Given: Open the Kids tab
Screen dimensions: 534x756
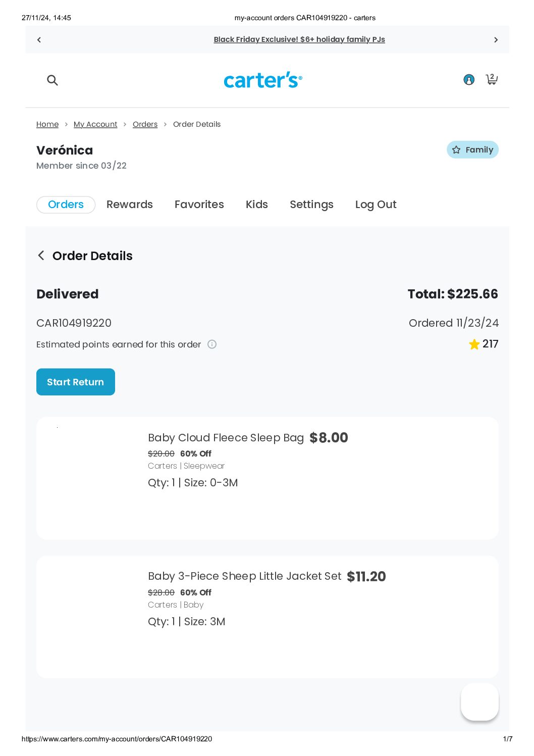Looking at the screenshot, I should (x=256, y=205).
